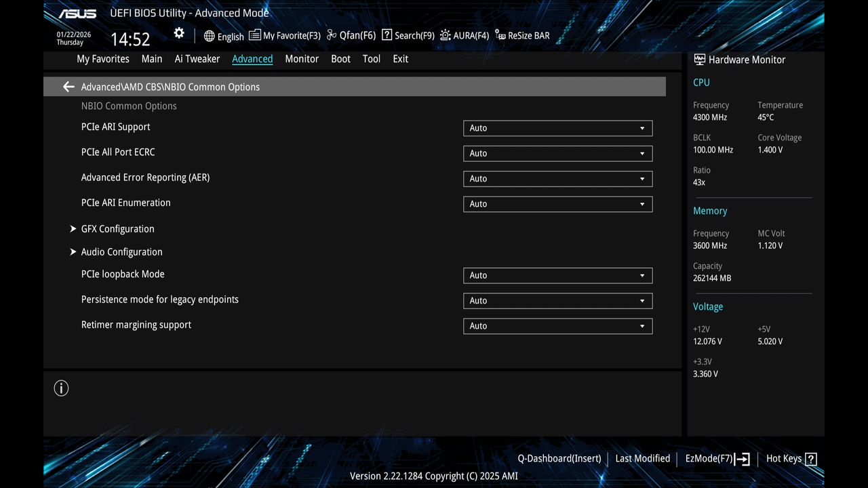Open the PCIe ARI Support dropdown
Screen dimensions: 868x488
557,128
